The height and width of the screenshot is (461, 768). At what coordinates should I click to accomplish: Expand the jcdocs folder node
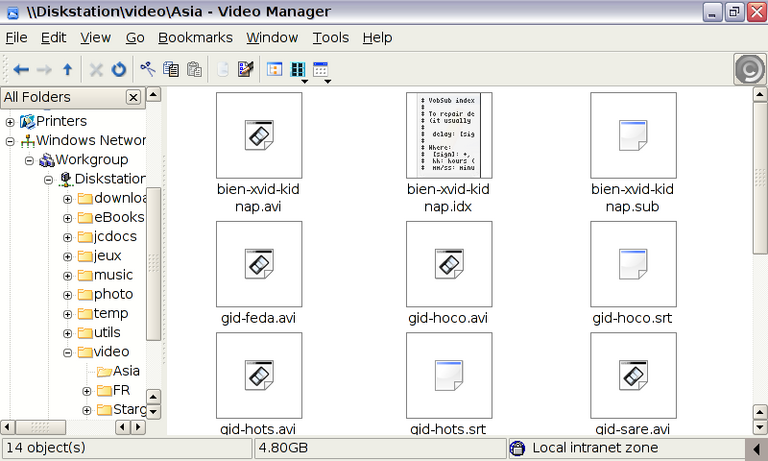pos(68,238)
